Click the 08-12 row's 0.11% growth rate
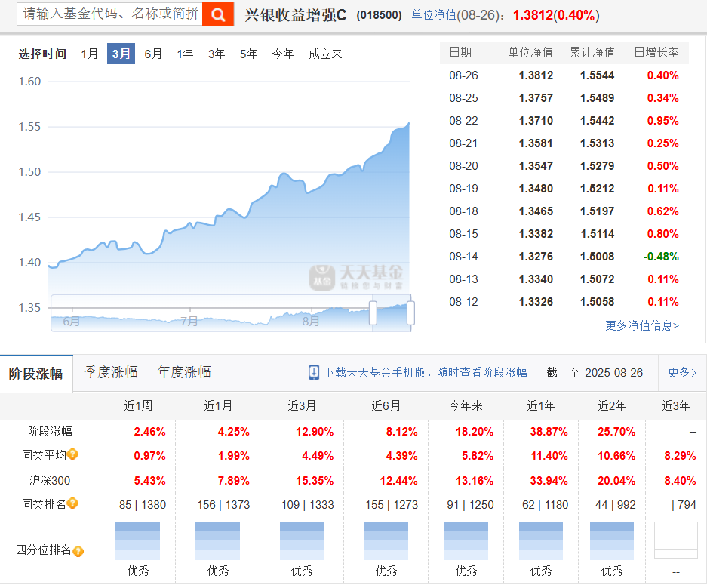The height and width of the screenshot is (588, 707). pos(662,302)
